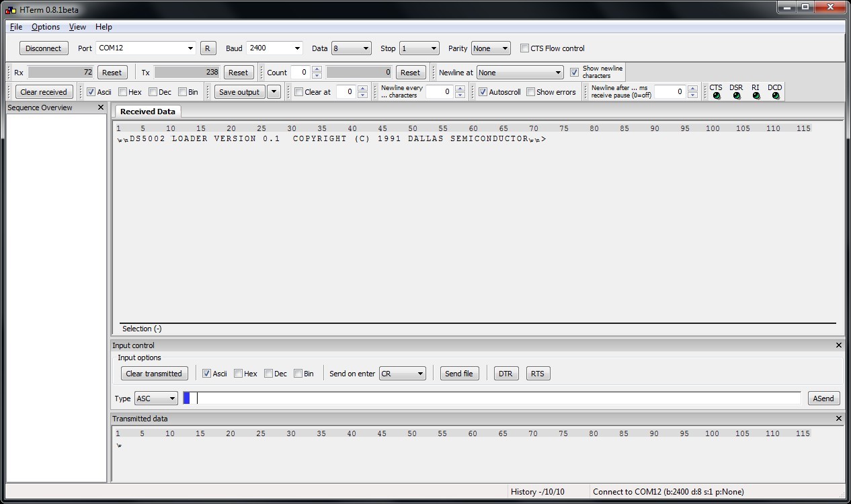Viewport: 851px width, 504px height.
Task: Click the RI status indicator LED
Action: pyautogui.click(x=756, y=96)
